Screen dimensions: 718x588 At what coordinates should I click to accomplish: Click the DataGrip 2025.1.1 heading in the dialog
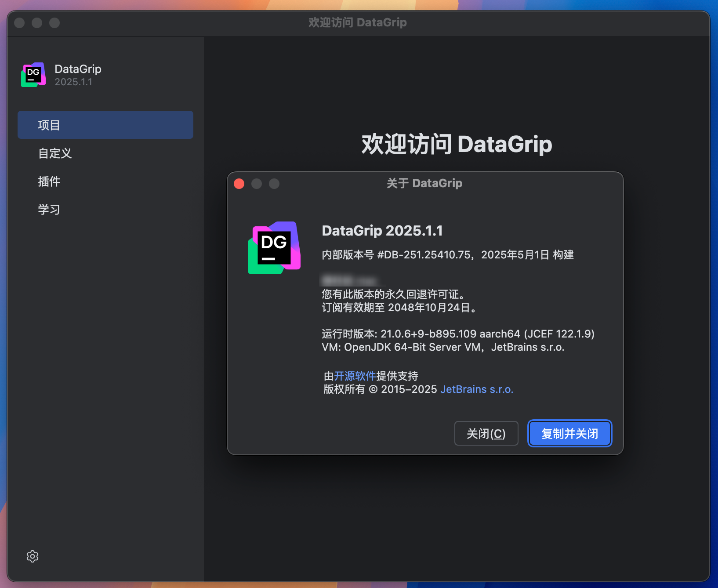(x=382, y=230)
